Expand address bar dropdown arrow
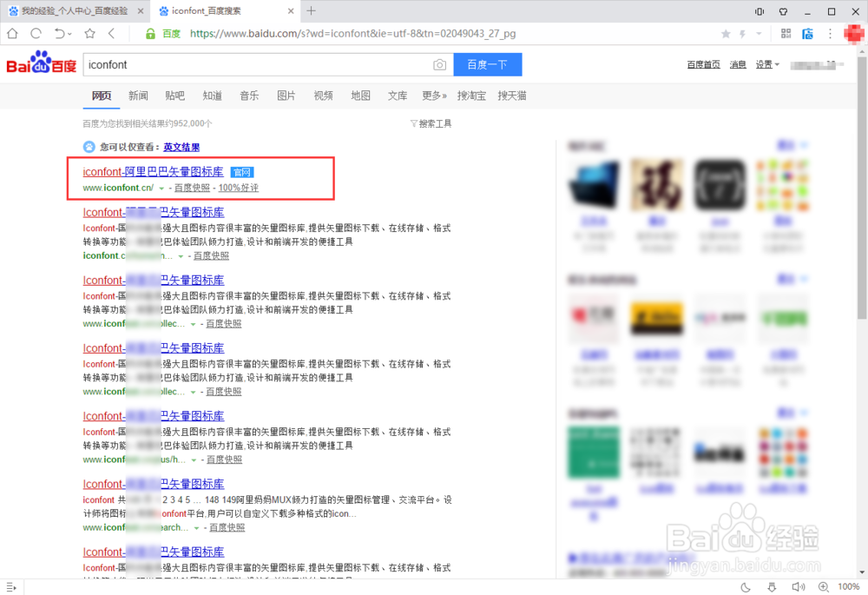868x595 pixels. pos(759,34)
